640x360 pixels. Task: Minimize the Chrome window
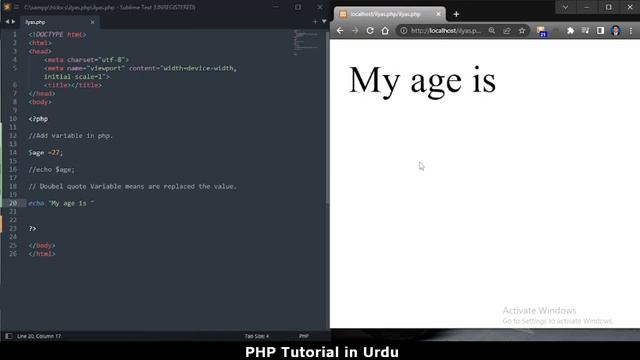click(587, 7)
